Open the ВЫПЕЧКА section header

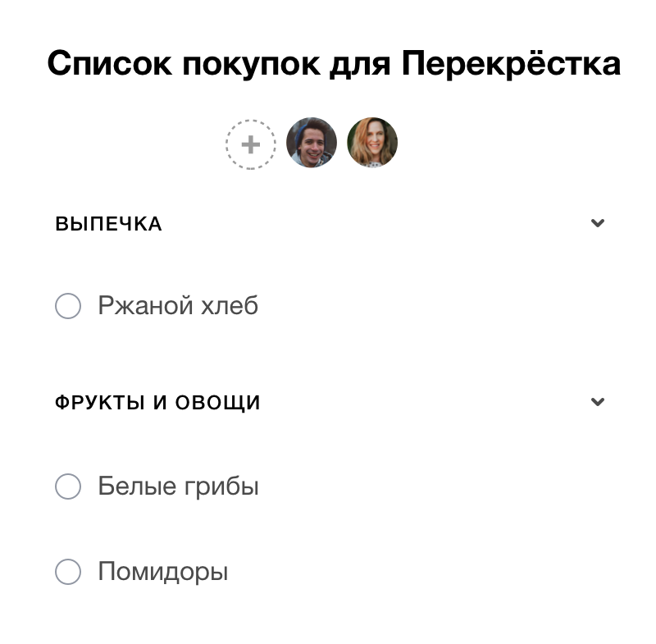click(x=108, y=222)
